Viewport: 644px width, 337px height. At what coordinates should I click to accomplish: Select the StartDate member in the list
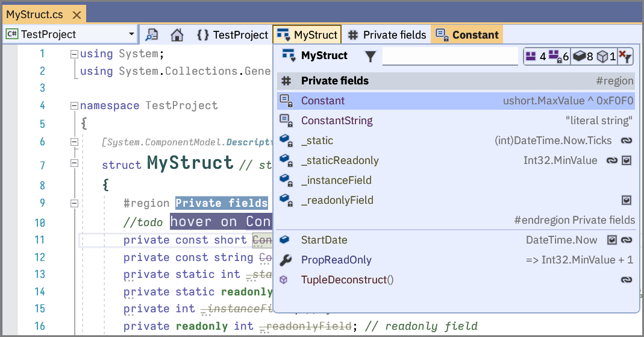[324, 240]
